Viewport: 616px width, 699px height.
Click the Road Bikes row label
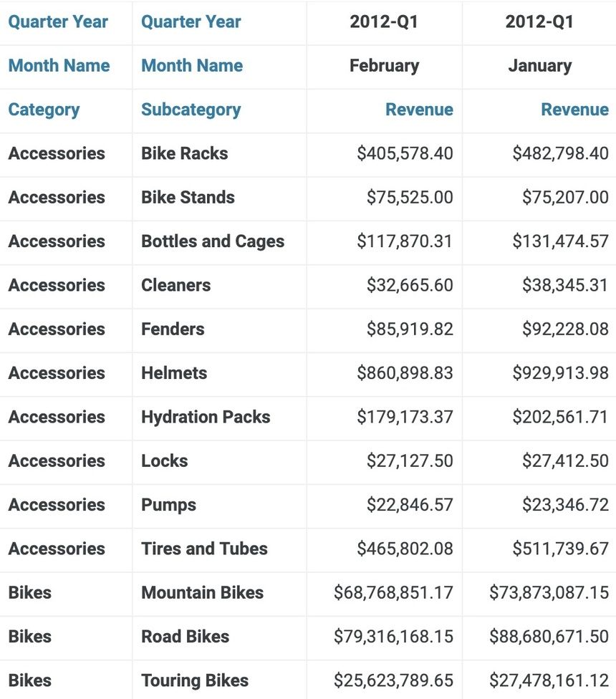click(x=185, y=636)
